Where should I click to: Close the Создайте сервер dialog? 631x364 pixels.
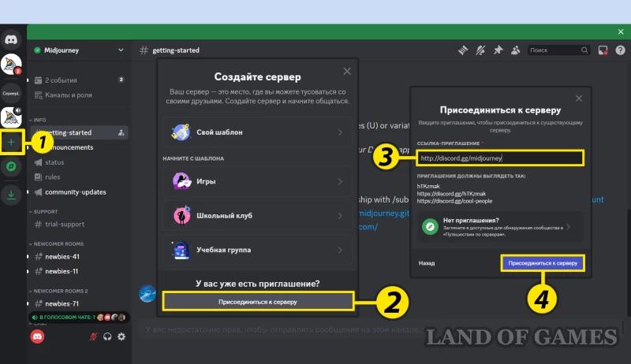click(x=347, y=72)
